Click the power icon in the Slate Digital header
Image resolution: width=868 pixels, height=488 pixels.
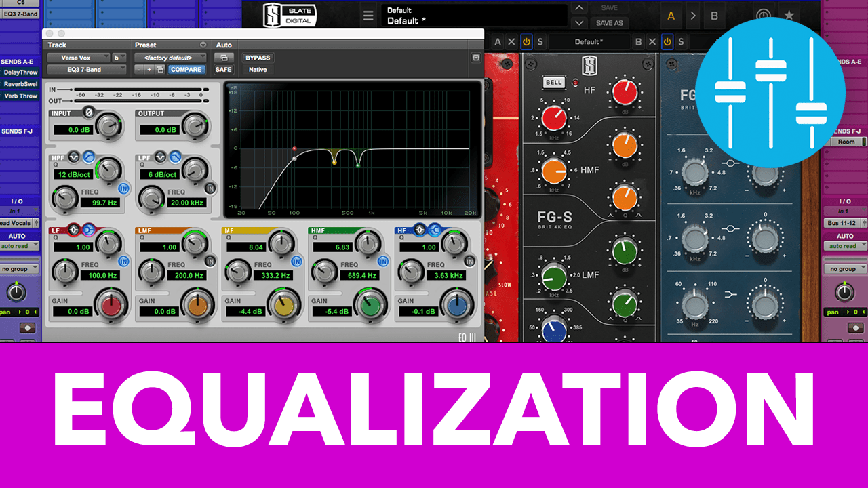pyautogui.click(x=764, y=14)
